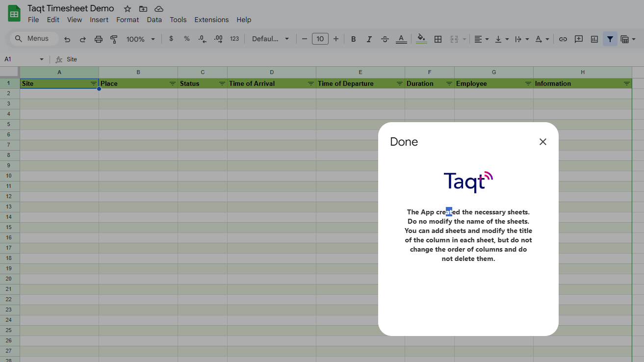
Task: Open the File menu
Action: pos(33,20)
